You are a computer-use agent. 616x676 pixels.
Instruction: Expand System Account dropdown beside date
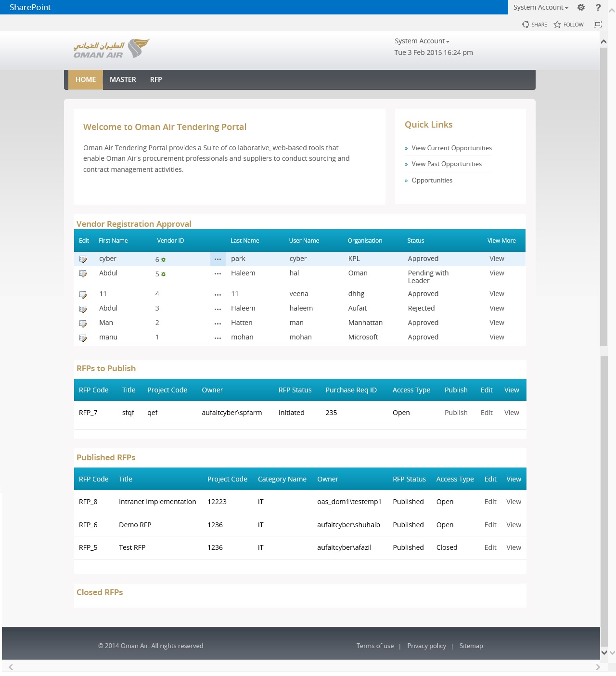[422, 41]
